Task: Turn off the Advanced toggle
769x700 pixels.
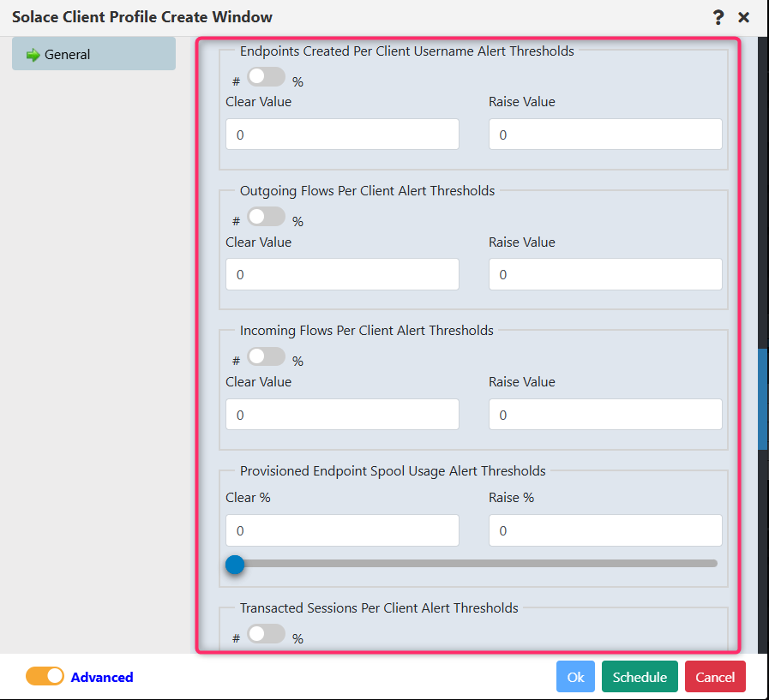Action: coord(45,676)
